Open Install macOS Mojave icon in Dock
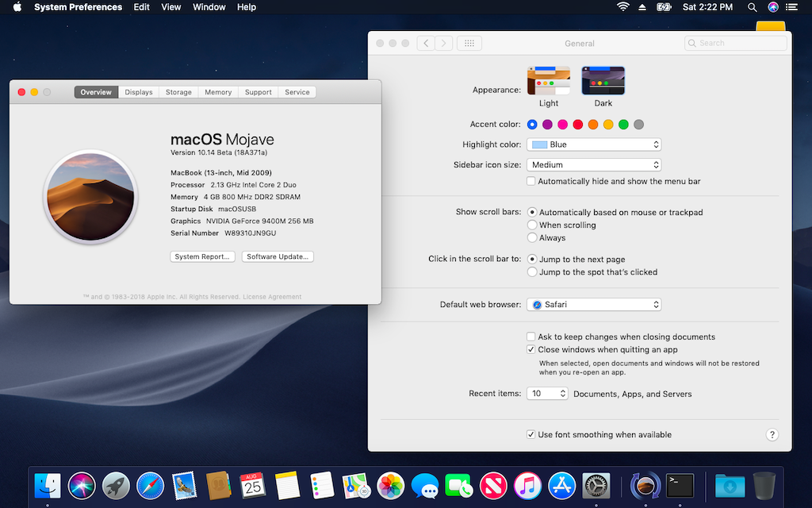Viewport: 812px width, 508px height. coord(645,487)
